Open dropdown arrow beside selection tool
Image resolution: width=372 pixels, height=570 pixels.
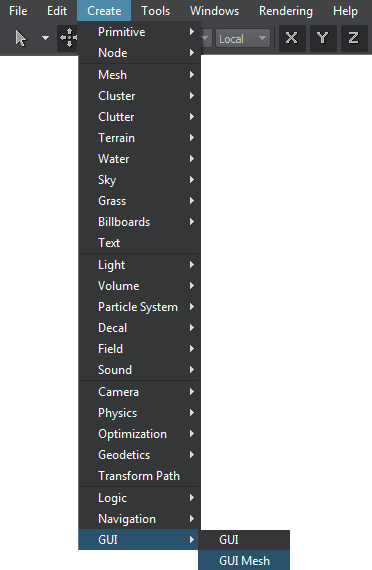click(x=45, y=38)
